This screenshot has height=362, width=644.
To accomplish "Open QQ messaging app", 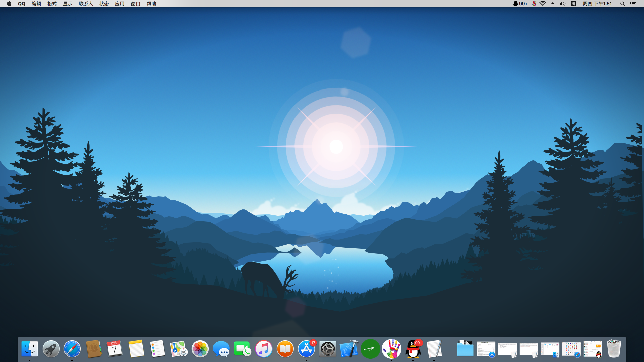I will [x=414, y=349].
